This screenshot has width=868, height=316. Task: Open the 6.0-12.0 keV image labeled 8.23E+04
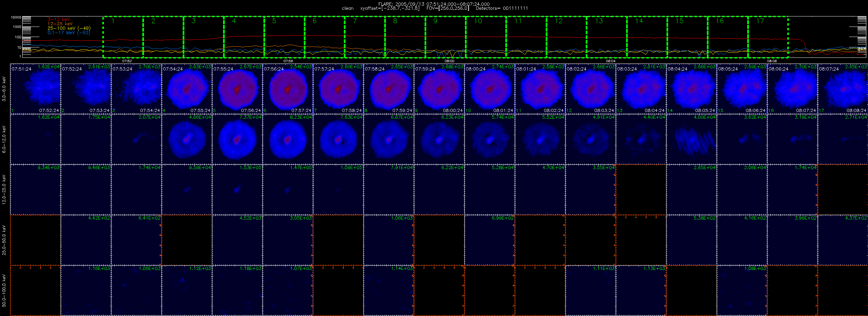pos(288,139)
